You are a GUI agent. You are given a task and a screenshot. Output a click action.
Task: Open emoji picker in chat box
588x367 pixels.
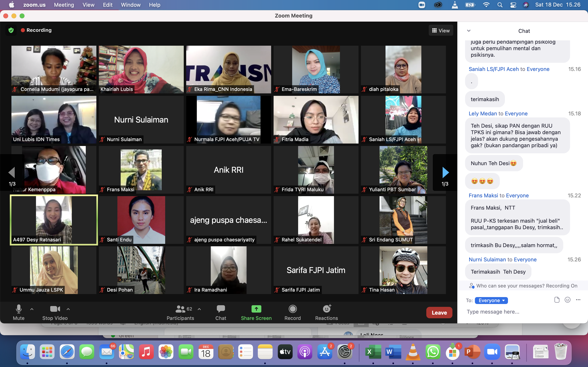point(567,300)
